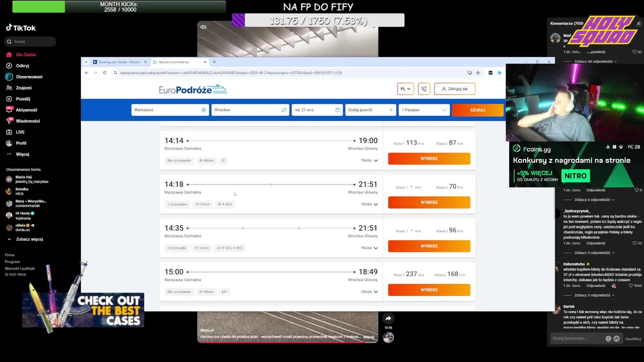
Task: Click the mention @ icon in comment box
Action: pos(608,339)
